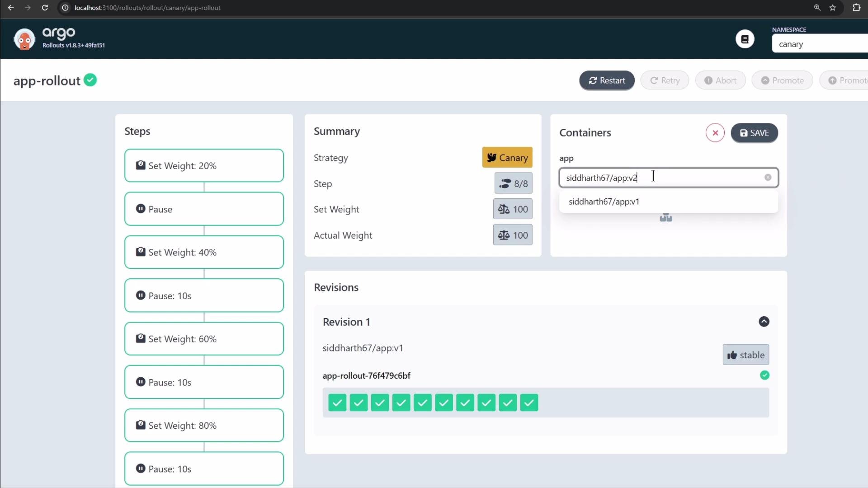Open the documentation book icon
This screenshot has height=488, width=868.
[745, 39]
